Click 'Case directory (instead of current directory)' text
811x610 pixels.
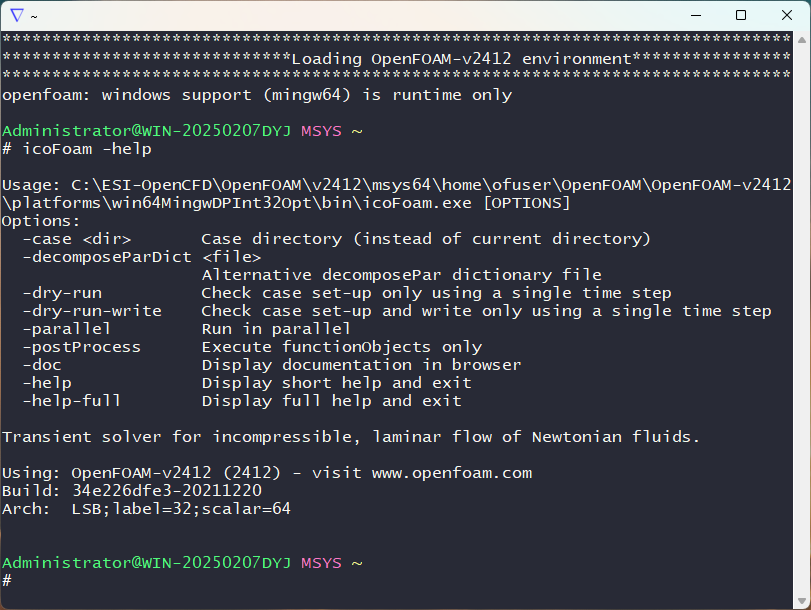tap(426, 239)
